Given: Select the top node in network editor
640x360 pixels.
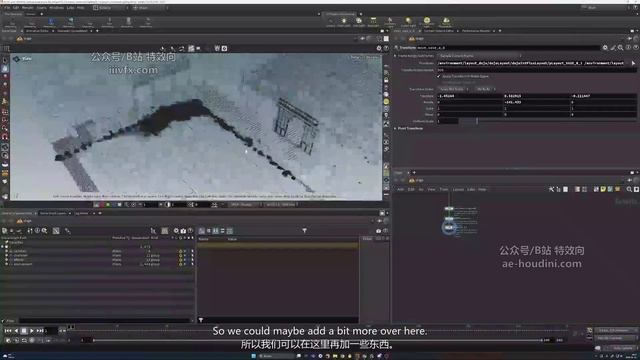Looking at the screenshot, I should 449,209.
